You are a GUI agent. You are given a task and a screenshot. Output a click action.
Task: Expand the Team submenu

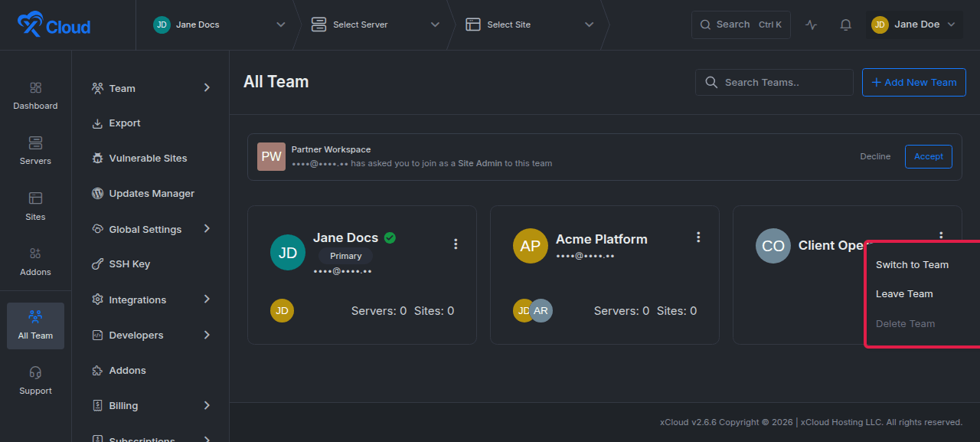tap(207, 88)
